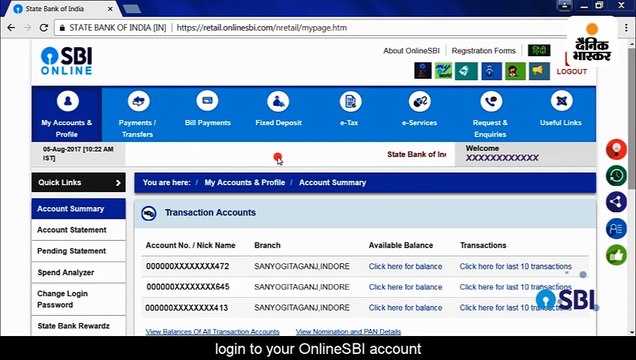The width and height of the screenshot is (636, 360).
Task: Click Account Summary breadcrumb link
Action: tap(333, 182)
